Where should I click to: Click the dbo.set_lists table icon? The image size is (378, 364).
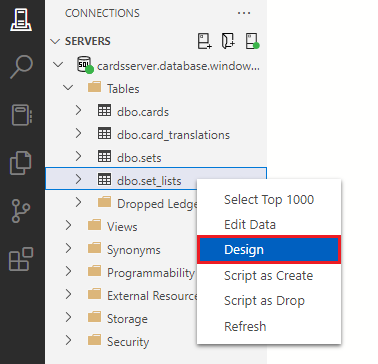tap(104, 180)
